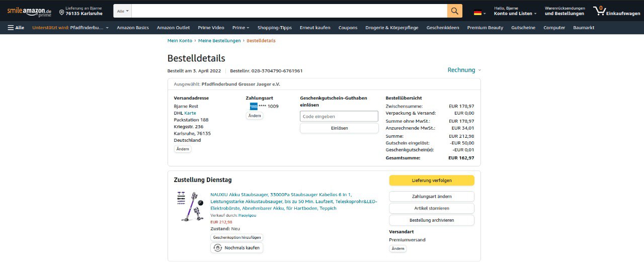Click the delivery location pin icon
644x269 pixels.
click(61, 12)
